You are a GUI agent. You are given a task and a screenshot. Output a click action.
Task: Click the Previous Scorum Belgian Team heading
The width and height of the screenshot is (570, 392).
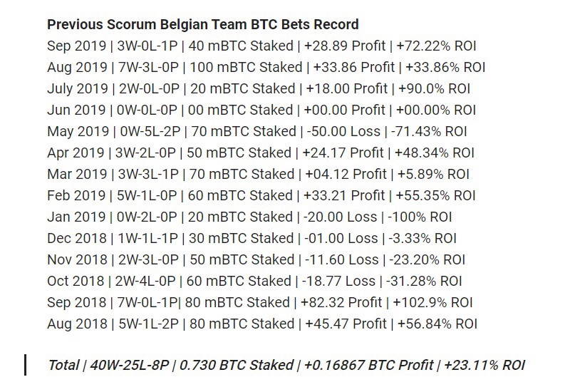[203, 25]
